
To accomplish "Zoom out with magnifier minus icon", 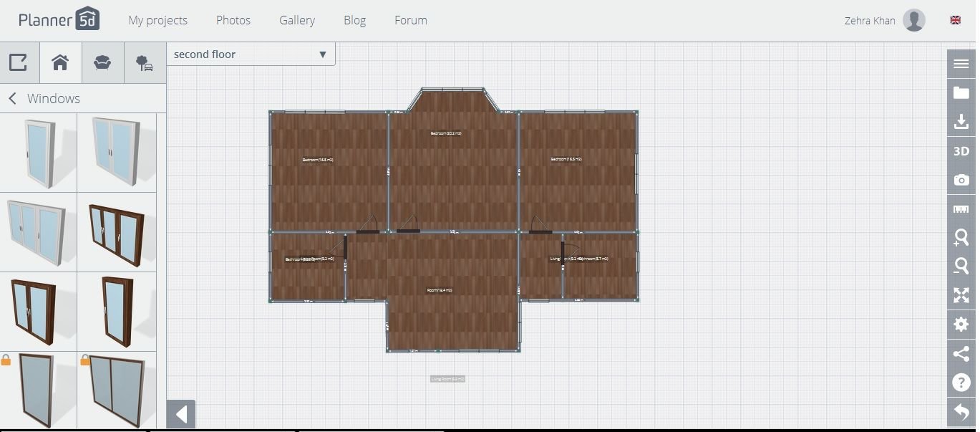I will (961, 267).
